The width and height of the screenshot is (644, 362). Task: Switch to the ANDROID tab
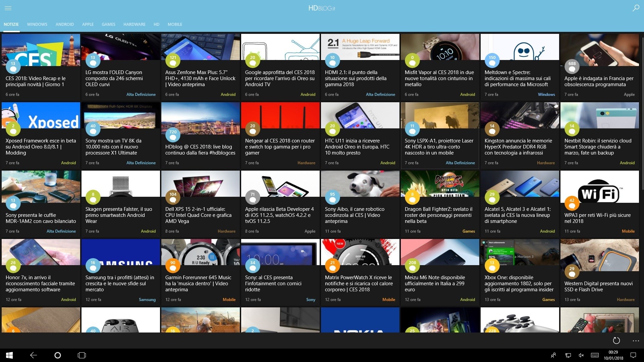click(x=64, y=24)
